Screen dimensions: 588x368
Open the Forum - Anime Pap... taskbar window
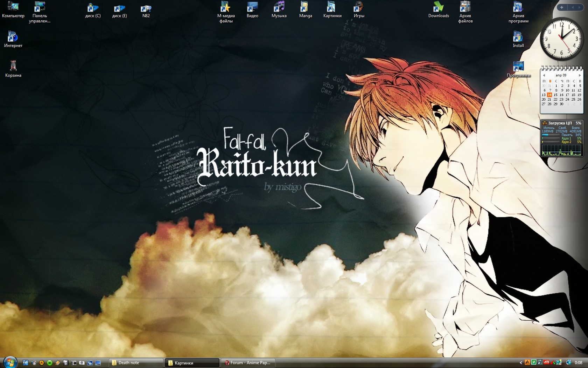pos(248,363)
